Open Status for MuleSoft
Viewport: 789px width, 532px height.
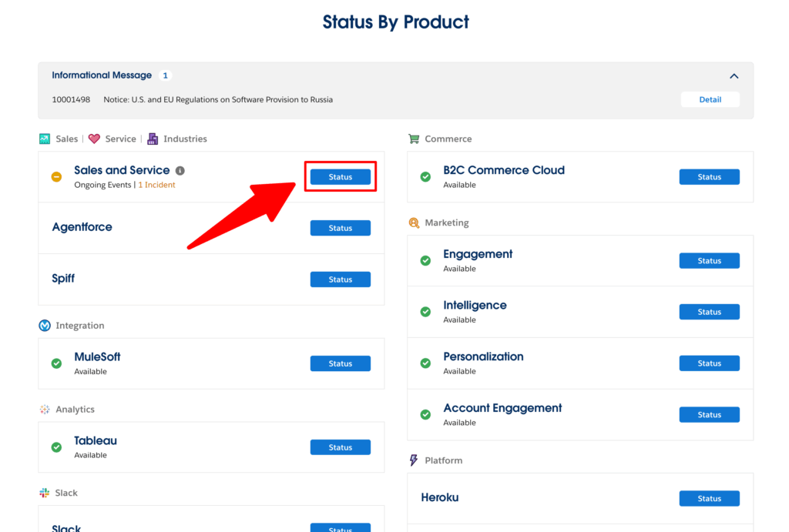pos(340,363)
